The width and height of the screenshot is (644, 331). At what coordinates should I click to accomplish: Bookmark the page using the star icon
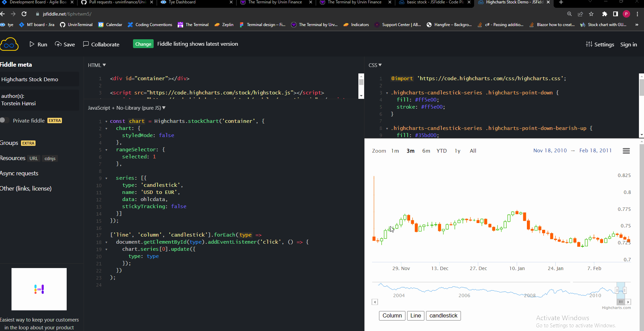591,14
